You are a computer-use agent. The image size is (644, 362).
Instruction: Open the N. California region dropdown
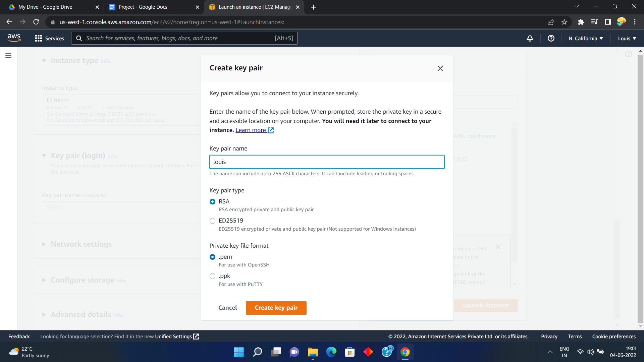pos(586,38)
